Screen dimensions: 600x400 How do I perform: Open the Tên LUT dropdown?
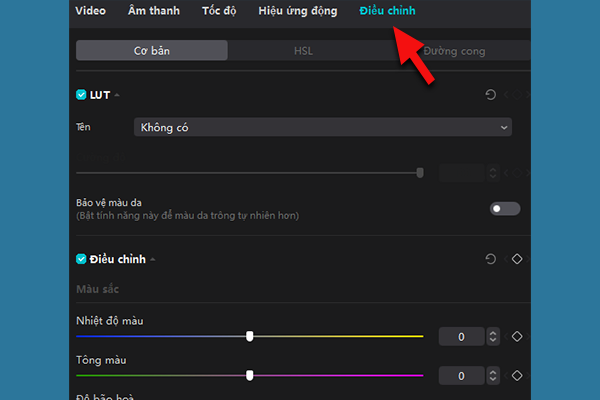click(322, 127)
